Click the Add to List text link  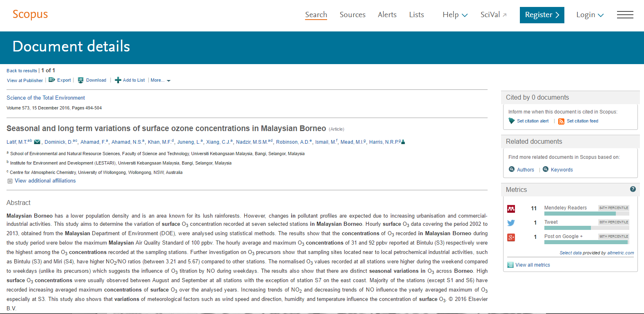click(x=134, y=80)
